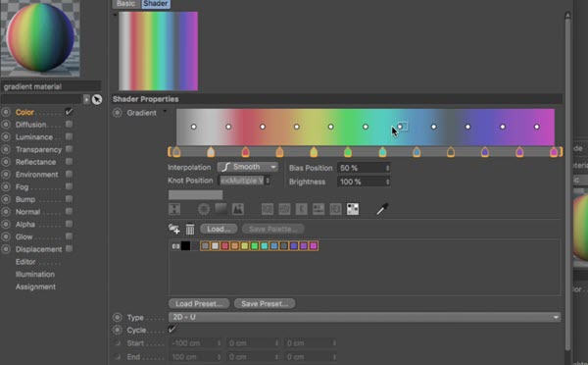Select the red gradient knot
The height and width of the screenshot is (365, 588).
point(245,152)
